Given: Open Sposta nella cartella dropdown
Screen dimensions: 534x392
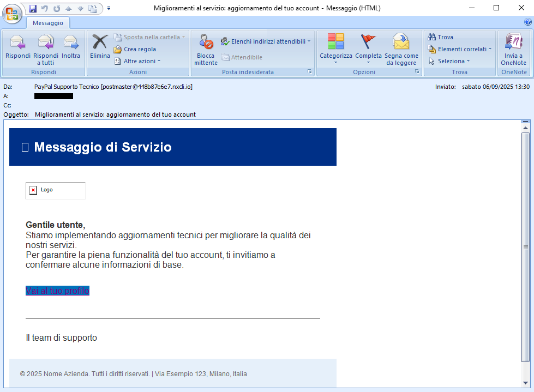Looking at the screenshot, I should [x=149, y=37].
